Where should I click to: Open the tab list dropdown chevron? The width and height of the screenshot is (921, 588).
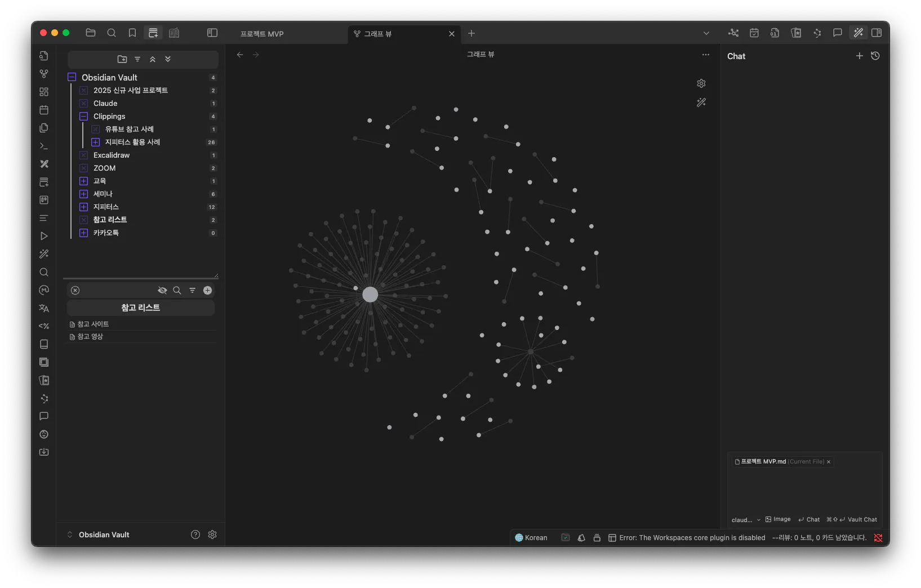(706, 33)
